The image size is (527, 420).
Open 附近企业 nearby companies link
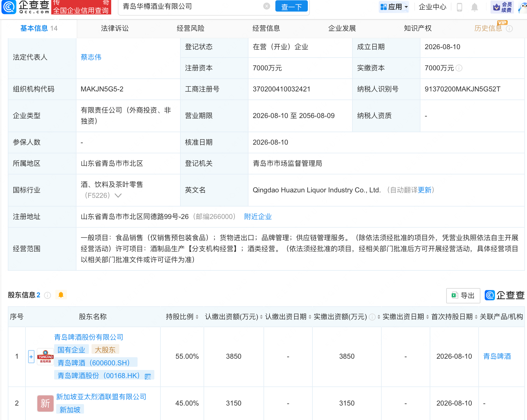pyautogui.click(x=258, y=217)
